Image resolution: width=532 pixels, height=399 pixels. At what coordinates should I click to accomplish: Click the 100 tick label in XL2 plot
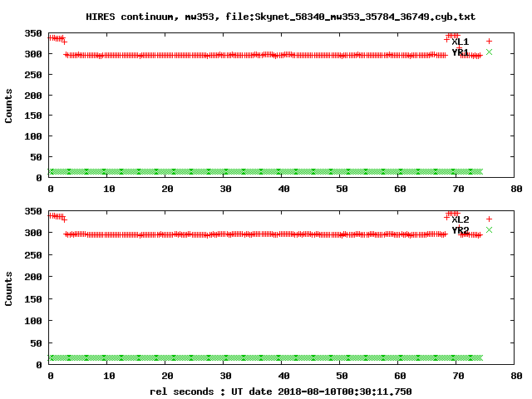point(33,321)
